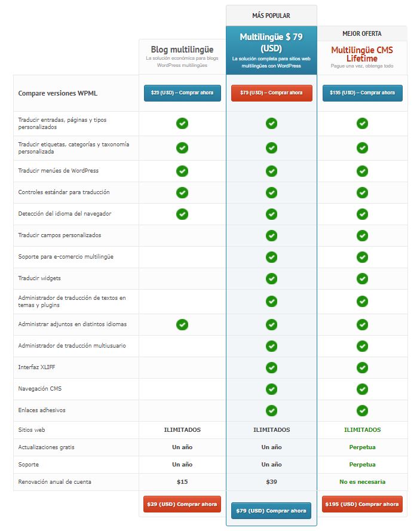
Task: Select the Multilingüe CMS Lifetime heading
Action: 362,54
